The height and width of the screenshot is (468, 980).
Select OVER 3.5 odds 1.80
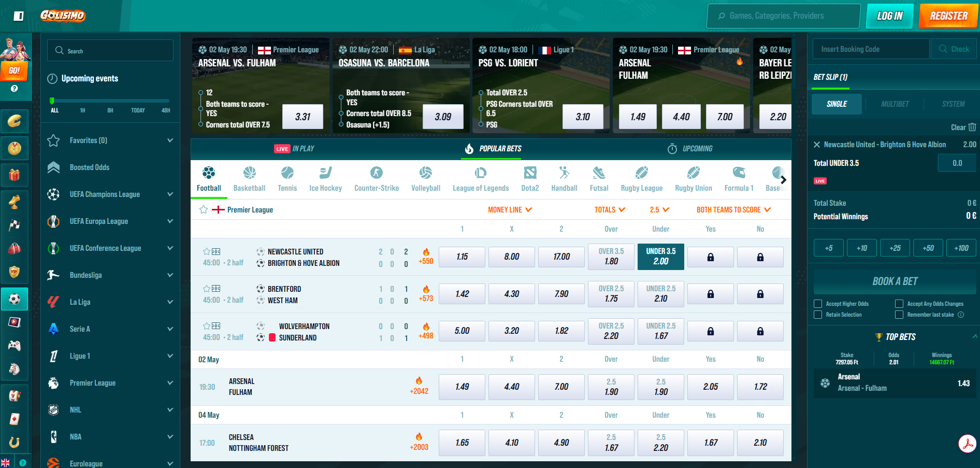(x=611, y=257)
